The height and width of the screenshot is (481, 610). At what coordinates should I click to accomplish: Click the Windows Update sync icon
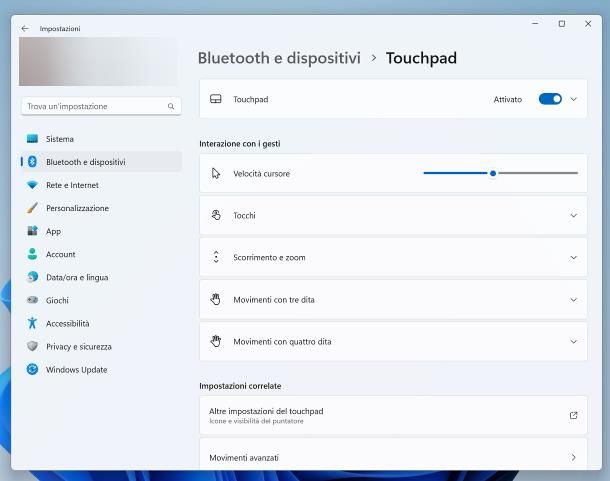[x=32, y=370]
